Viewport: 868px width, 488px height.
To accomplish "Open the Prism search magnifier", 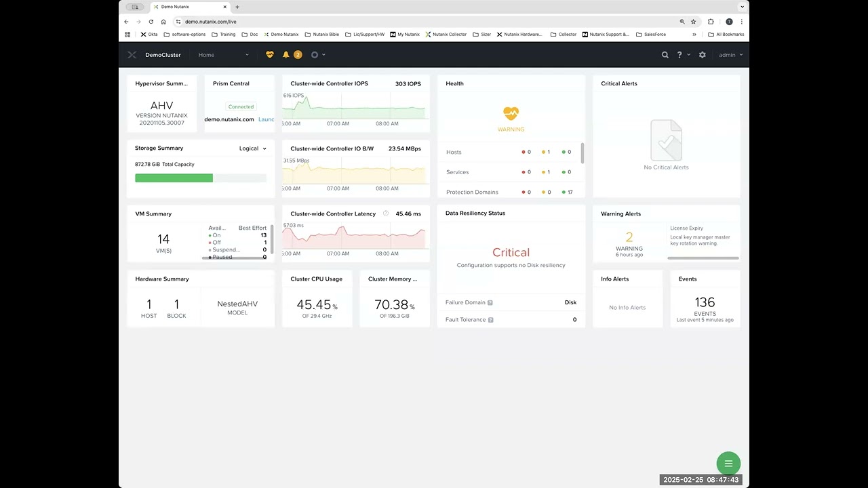I will point(665,55).
